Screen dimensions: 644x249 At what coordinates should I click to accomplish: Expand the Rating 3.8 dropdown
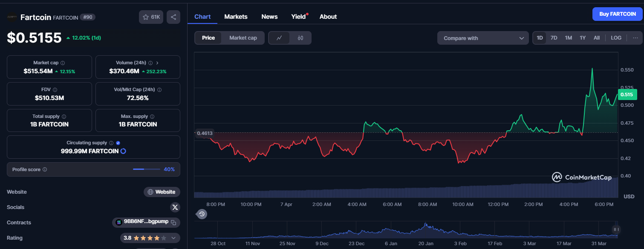tap(173, 238)
